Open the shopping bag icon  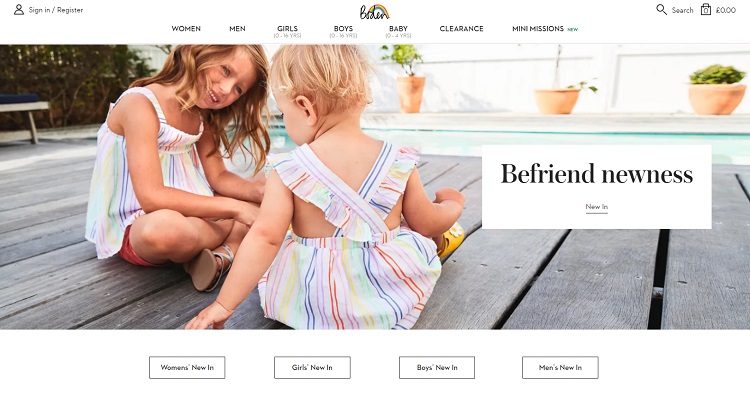[x=706, y=10]
